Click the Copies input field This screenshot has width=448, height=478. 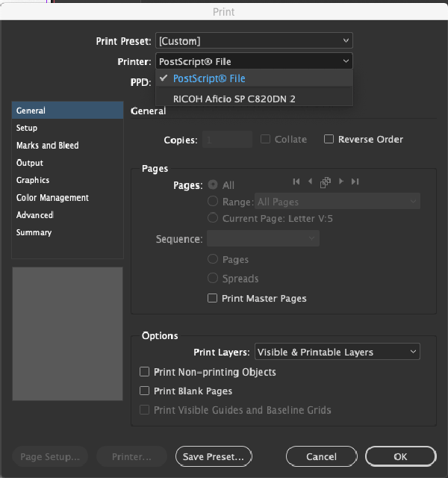[227, 140]
